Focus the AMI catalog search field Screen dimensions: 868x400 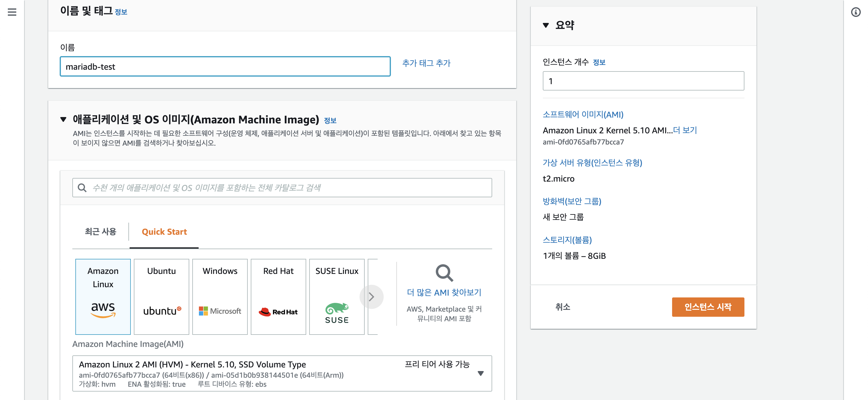282,188
